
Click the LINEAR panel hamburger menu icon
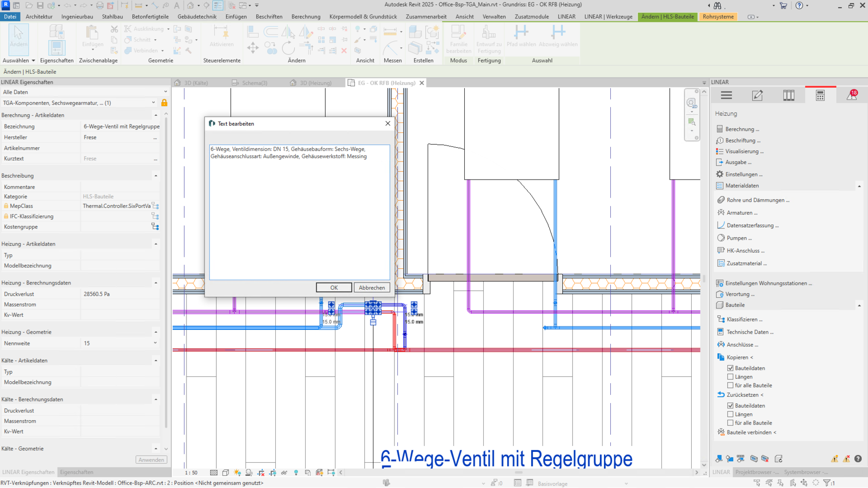726,96
